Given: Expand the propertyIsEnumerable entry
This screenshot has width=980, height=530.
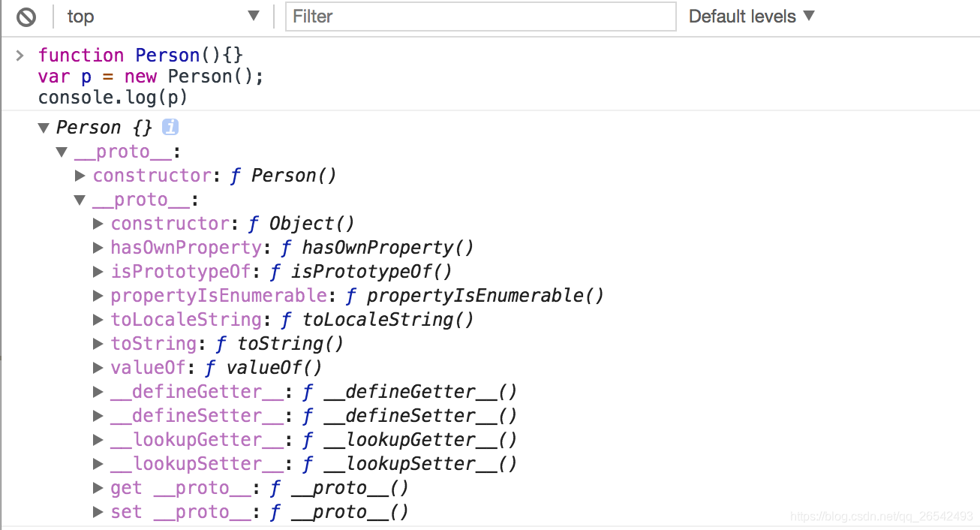Looking at the screenshot, I should (x=98, y=296).
